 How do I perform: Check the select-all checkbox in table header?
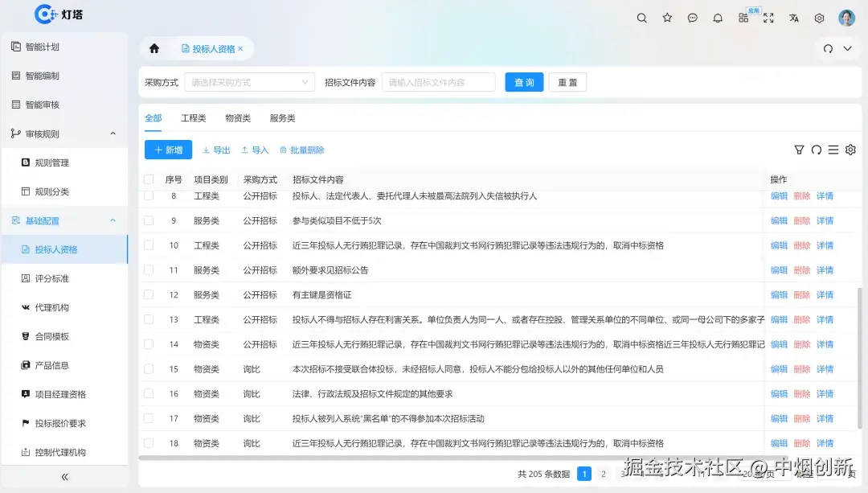pos(148,179)
